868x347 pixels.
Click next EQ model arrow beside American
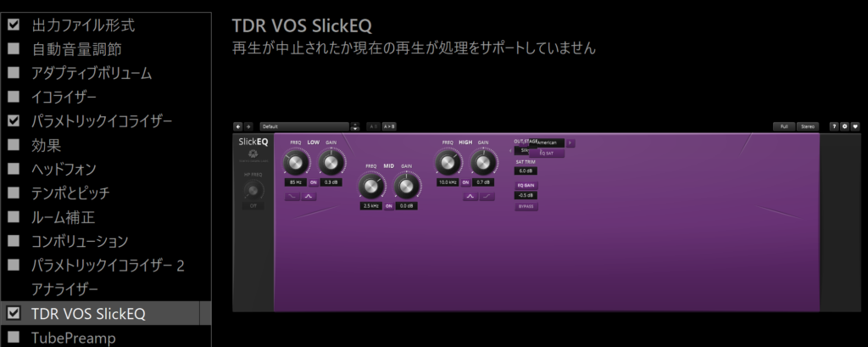[570, 143]
